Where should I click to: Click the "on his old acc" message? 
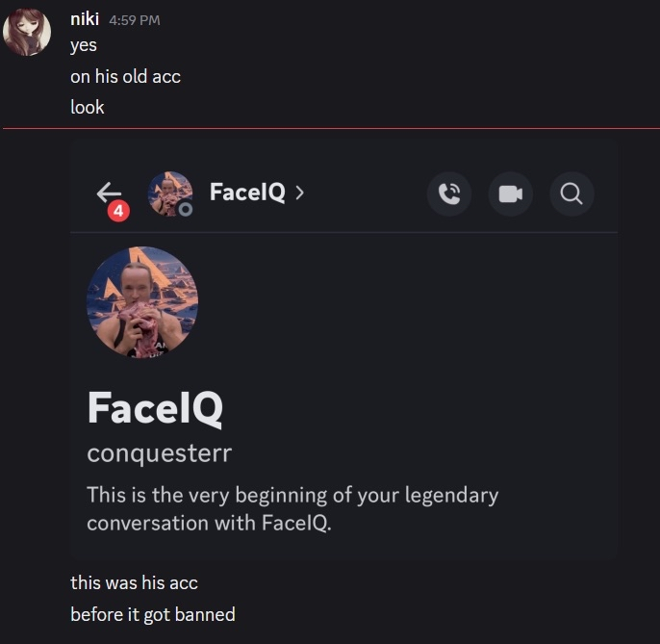coord(125,76)
